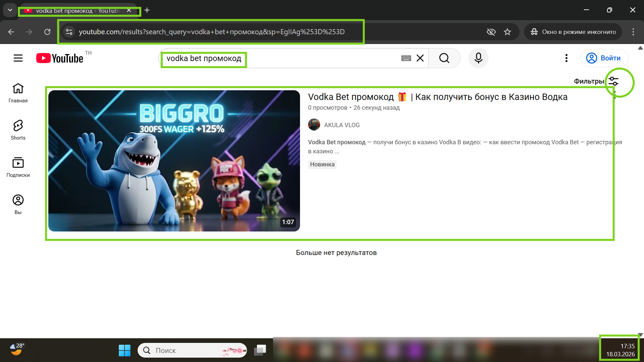Reload the current YouTube page
The height and width of the screenshot is (362, 644).
tap(47, 32)
